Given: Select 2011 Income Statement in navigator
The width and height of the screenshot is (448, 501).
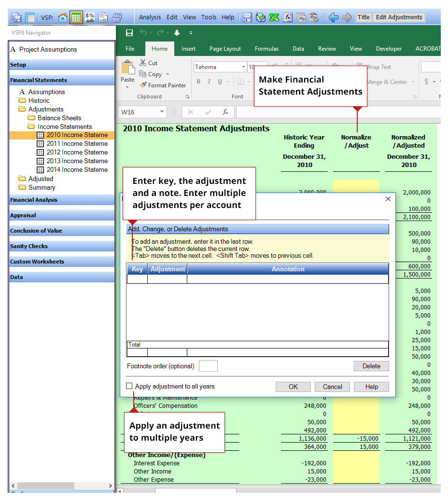Looking at the screenshot, I should pyautogui.click(x=72, y=143).
